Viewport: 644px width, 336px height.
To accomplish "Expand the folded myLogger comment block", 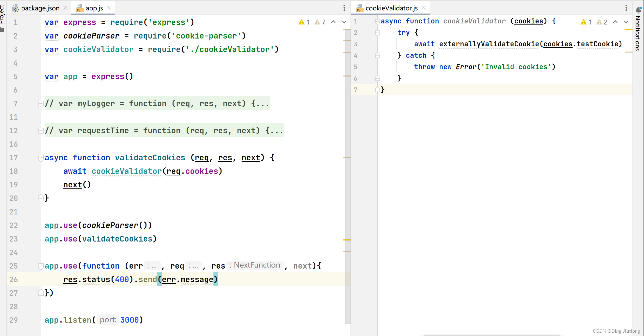I will (41, 104).
